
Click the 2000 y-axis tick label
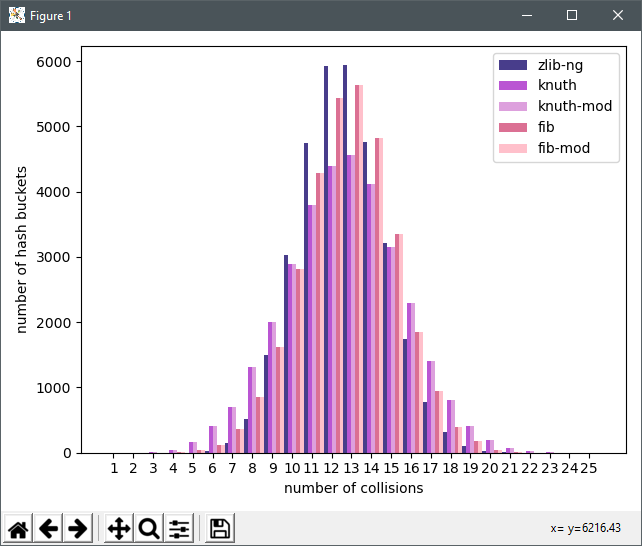tap(54, 323)
